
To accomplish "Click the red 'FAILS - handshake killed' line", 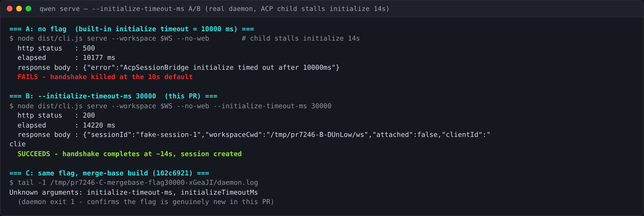I will click(x=105, y=77).
